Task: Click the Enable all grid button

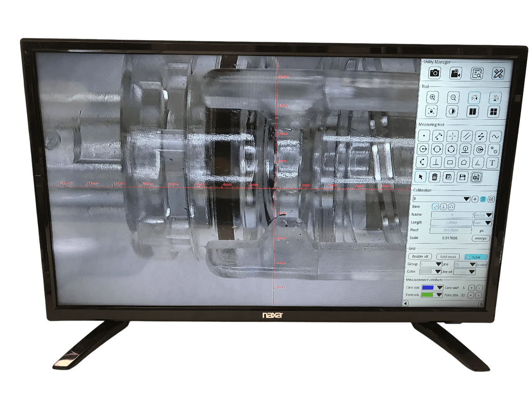Action: (x=420, y=256)
